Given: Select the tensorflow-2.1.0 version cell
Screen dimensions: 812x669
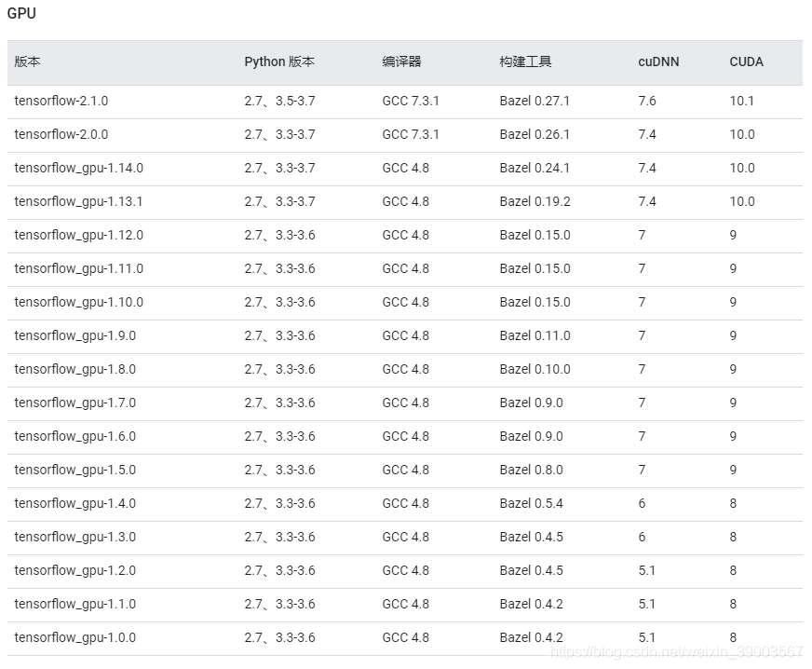Looking at the screenshot, I should pyautogui.click(x=61, y=101).
